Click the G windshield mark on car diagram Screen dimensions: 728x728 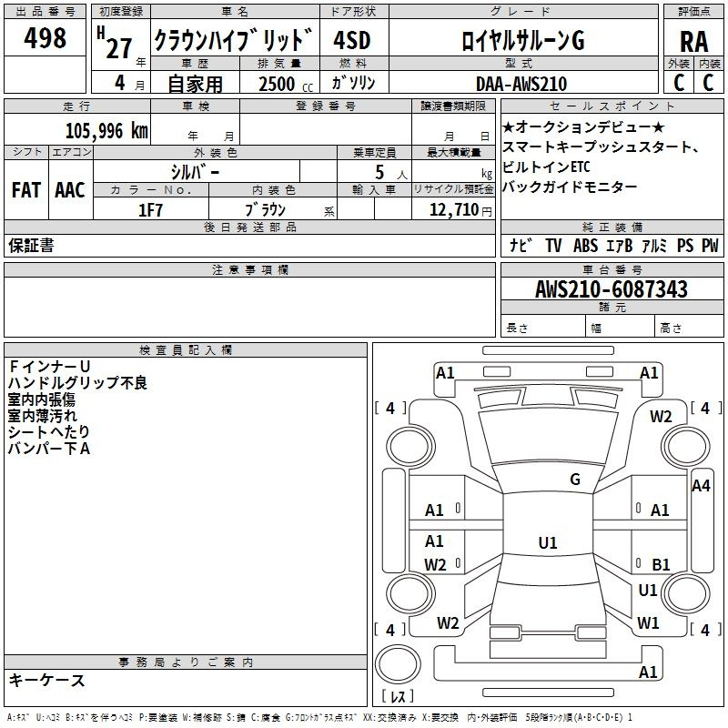coord(574,480)
